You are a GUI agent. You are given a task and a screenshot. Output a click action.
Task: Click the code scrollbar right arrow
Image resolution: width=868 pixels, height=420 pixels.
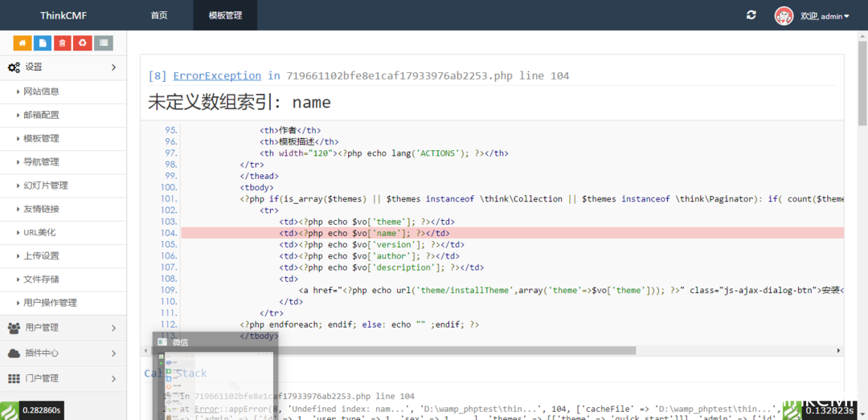(839, 351)
